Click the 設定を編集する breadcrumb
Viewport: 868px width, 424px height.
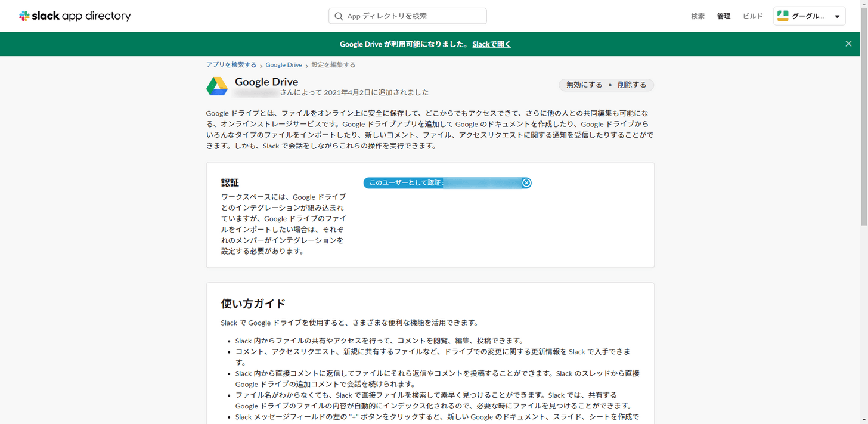(x=333, y=64)
